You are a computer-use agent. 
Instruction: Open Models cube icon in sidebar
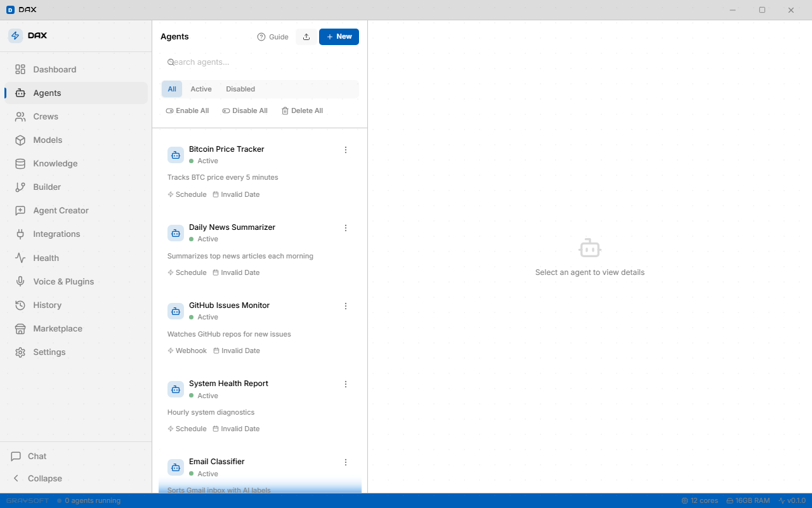coord(20,140)
